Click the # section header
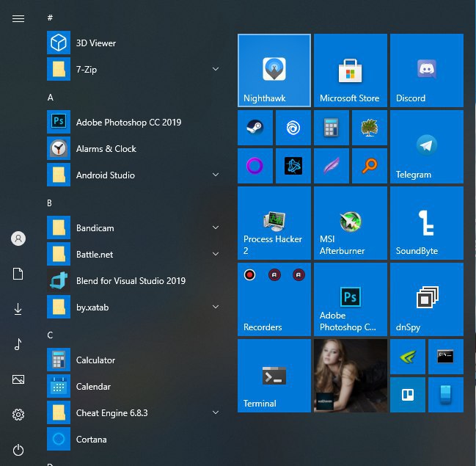 [50, 18]
